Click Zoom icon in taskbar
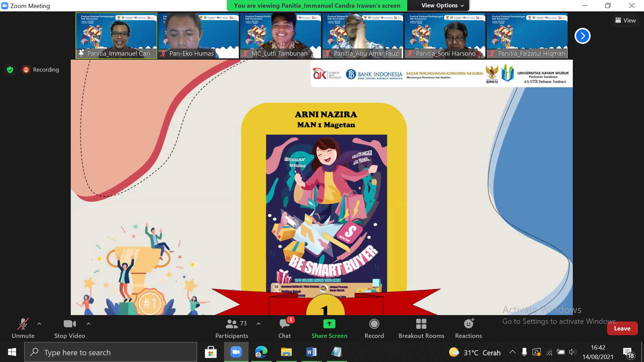The height and width of the screenshot is (362, 644). 236,352
